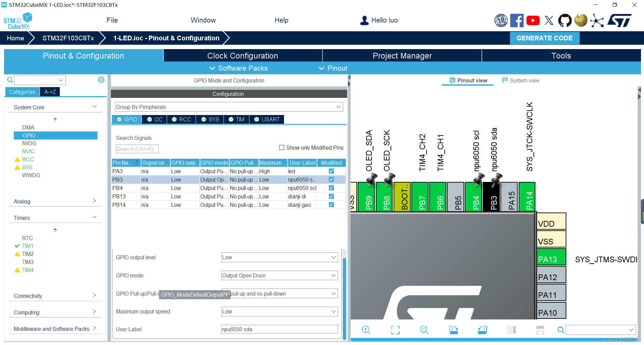The image size is (644, 345).
Task: Select TIM4 in the Timers list
Action: 28,270
